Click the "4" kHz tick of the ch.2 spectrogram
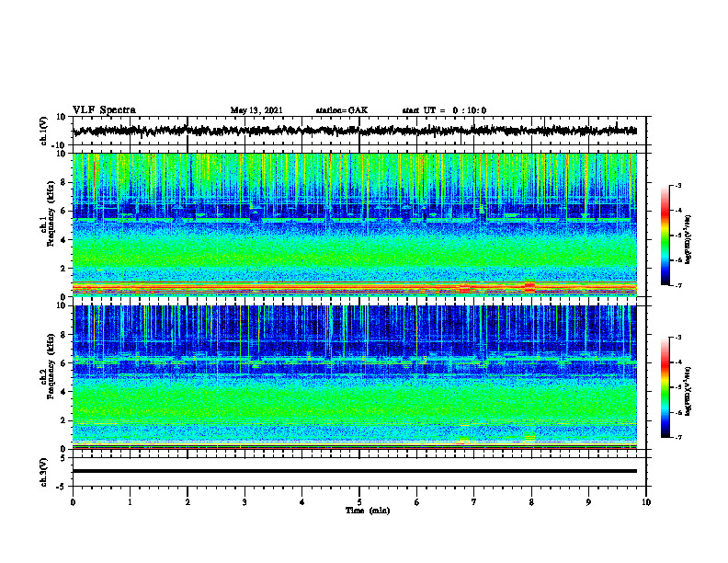 point(63,392)
